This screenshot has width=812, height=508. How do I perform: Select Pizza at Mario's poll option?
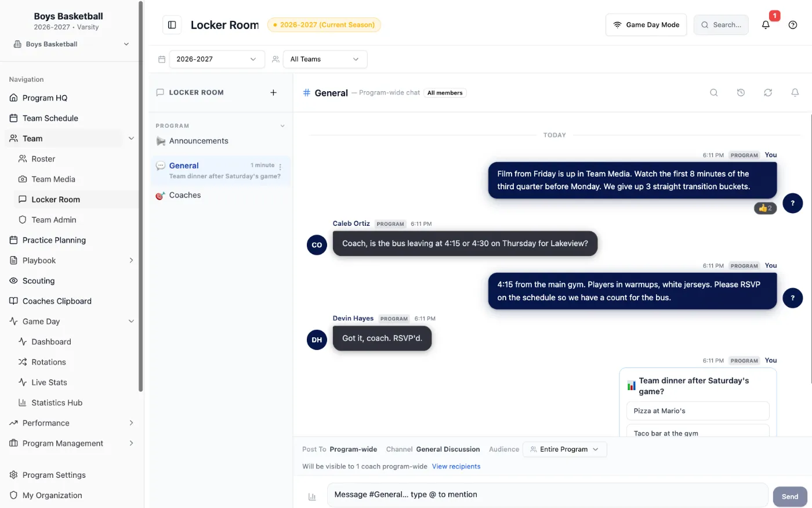(698, 410)
